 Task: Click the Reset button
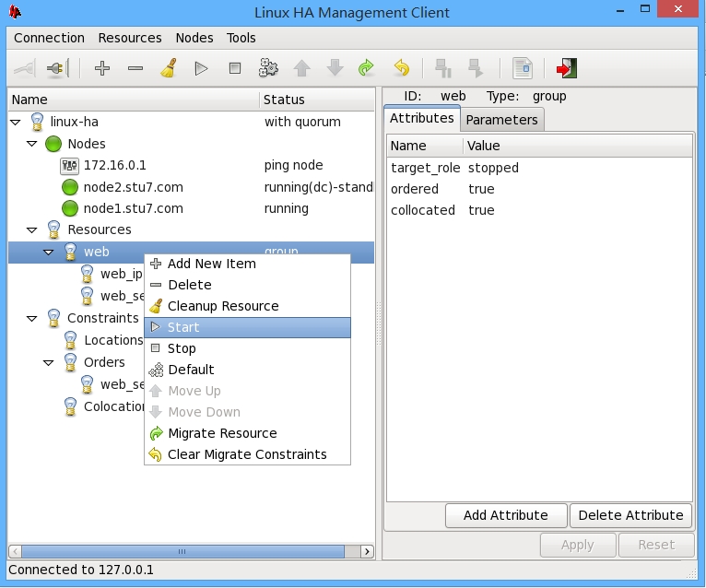(656, 545)
